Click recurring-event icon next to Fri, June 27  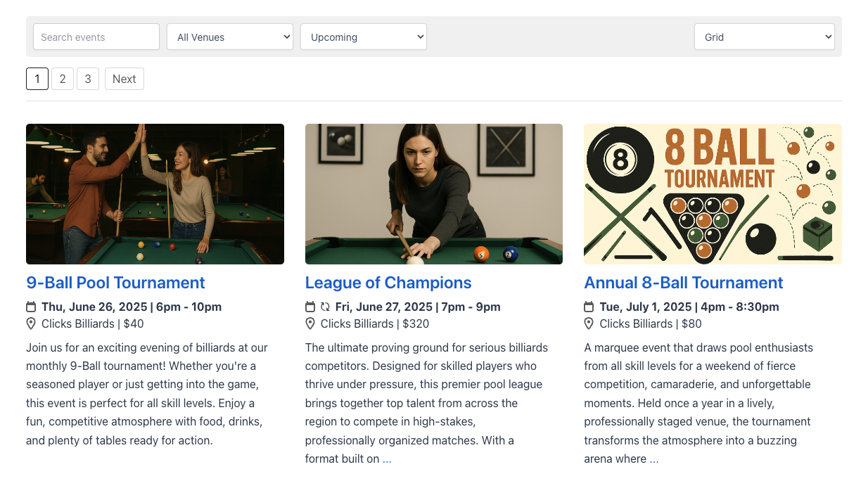pyautogui.click(x=325, y=307)
